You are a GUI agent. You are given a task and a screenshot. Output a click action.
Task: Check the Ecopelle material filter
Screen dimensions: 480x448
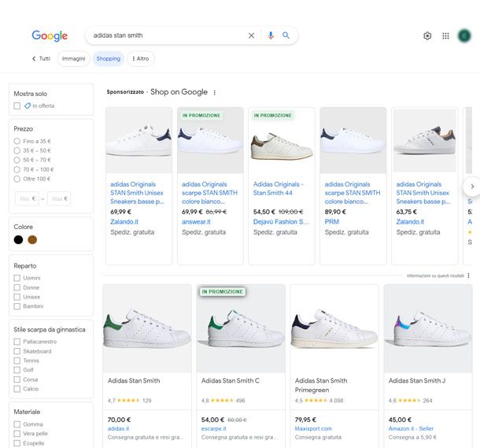17,443
